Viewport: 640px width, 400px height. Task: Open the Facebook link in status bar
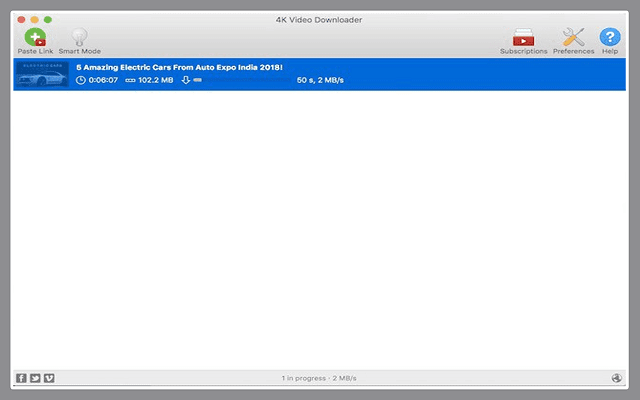21,378
